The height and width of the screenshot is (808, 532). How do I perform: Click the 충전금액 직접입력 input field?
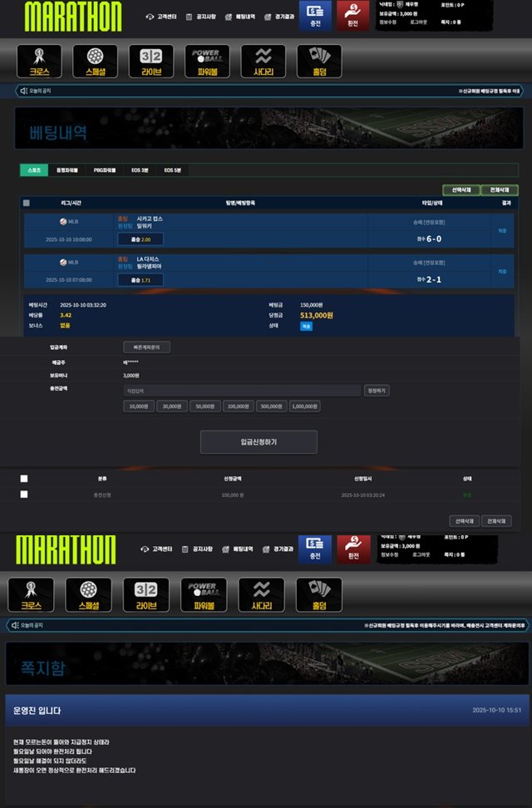(x=242, y=391)
